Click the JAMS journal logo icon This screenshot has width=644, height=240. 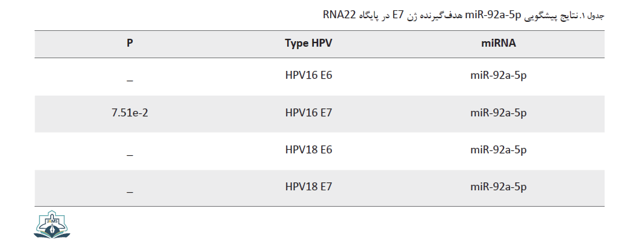coord(51,224)
